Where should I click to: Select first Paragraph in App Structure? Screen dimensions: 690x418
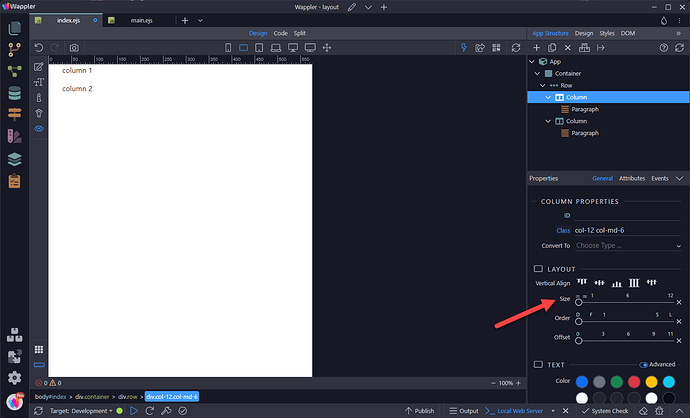click(585, 109)
